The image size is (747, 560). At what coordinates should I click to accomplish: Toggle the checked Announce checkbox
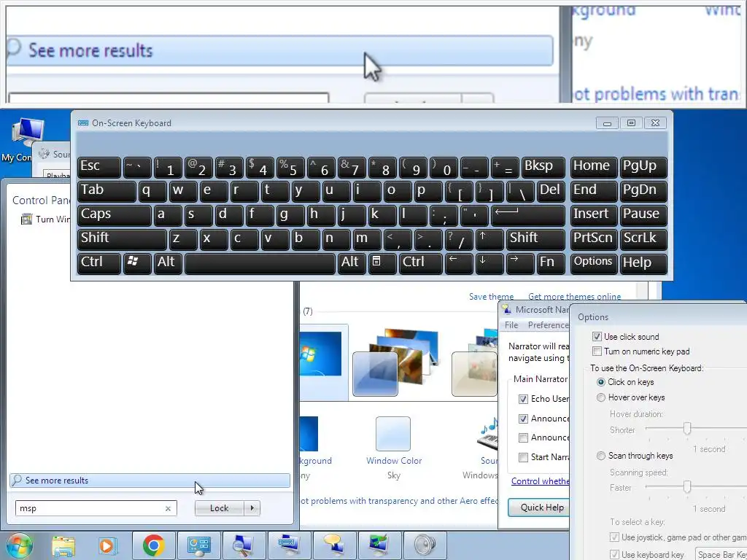click(523, 419)
